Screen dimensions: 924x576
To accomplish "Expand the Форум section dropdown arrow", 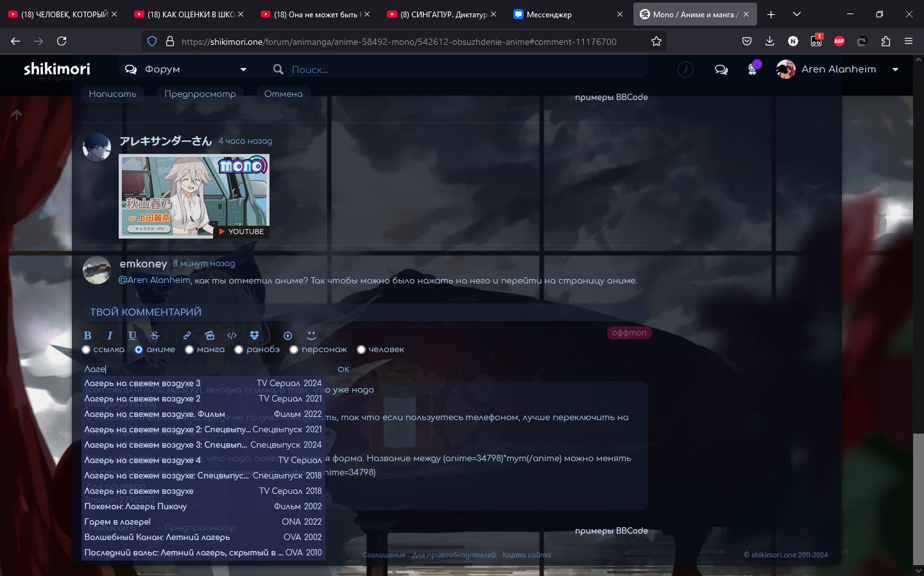I will (243, 69).
